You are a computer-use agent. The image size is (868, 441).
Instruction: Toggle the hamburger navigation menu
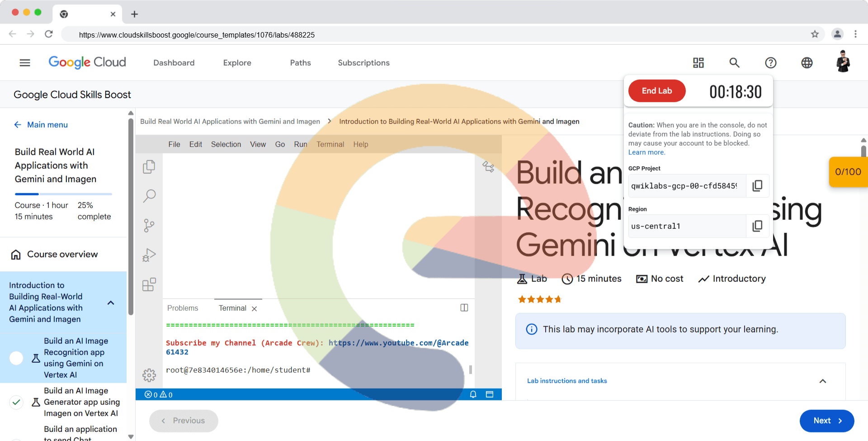(x=25, y=63)
